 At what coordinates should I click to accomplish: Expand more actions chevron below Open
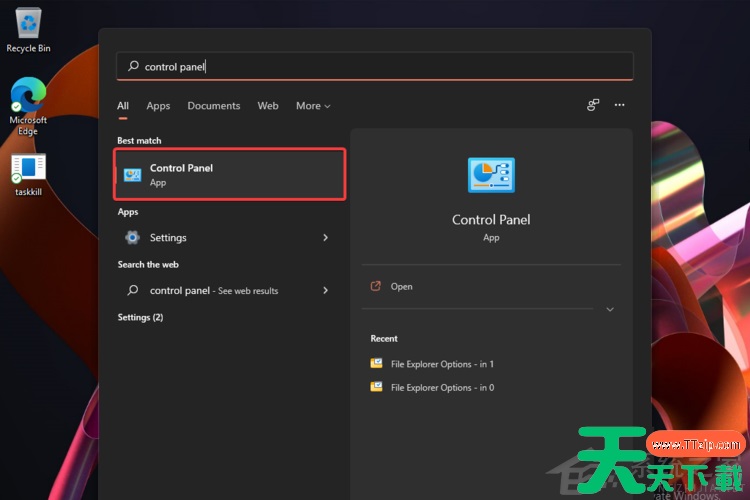(x=610, y=310)
